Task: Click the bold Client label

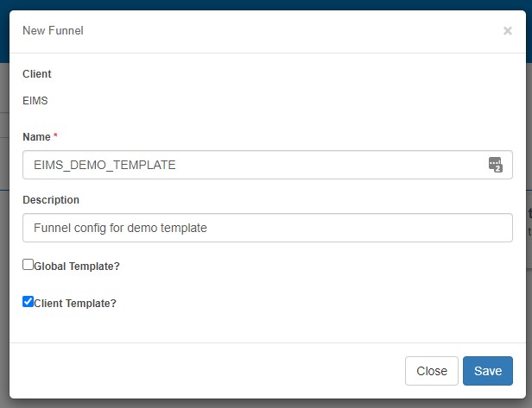Action: click(x=37, y=74)
